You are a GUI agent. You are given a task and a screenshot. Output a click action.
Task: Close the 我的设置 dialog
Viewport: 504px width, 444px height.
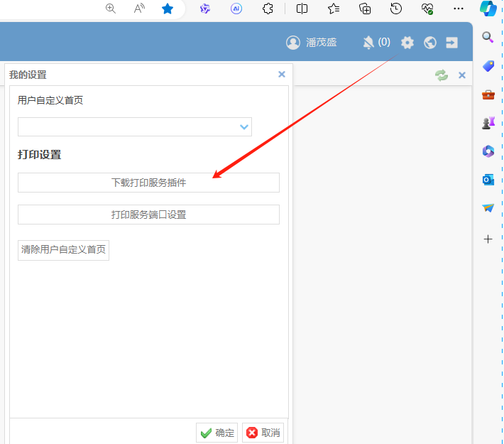[x=282, y=74]
